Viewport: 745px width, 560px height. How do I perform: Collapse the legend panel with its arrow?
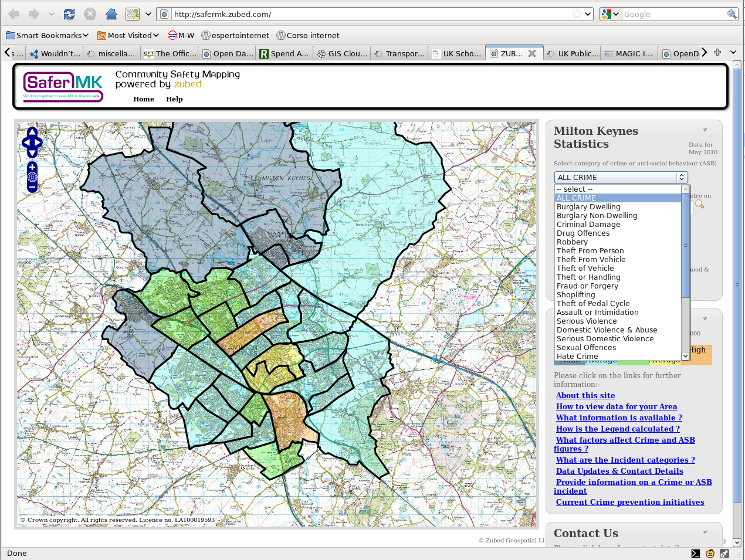click(705, 319)
